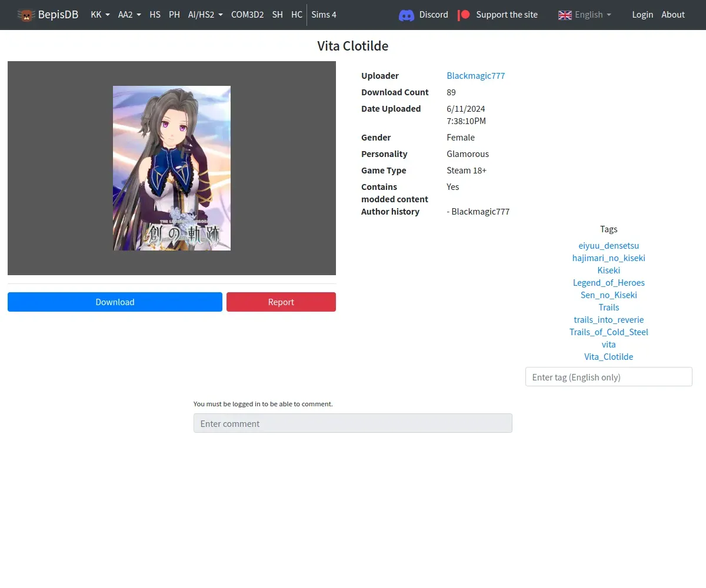Viewport: 706px width, 588px height.
Task: Open the COM3D2 section
Action: click(247, 15)
